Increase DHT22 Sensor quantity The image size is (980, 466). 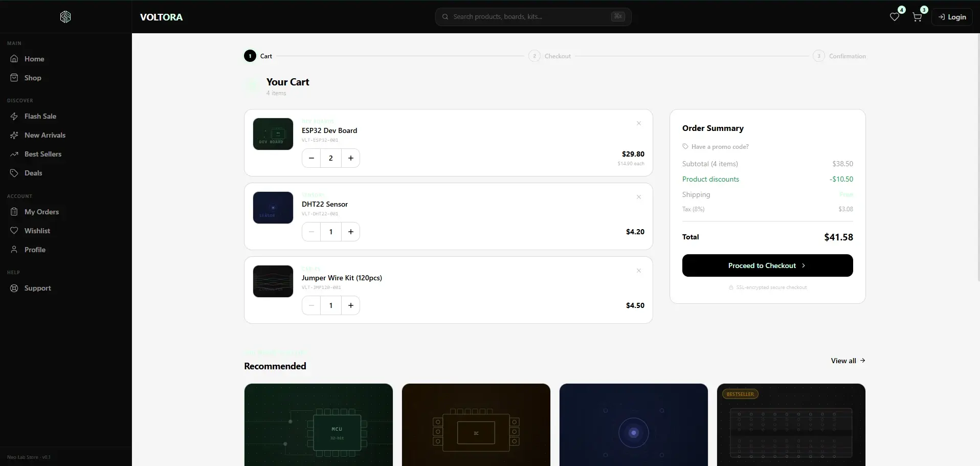(x=350, y=232)
